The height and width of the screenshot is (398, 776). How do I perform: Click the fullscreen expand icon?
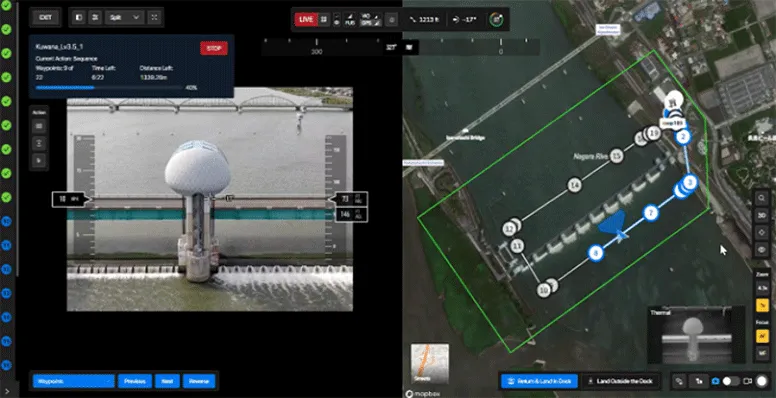155,17
